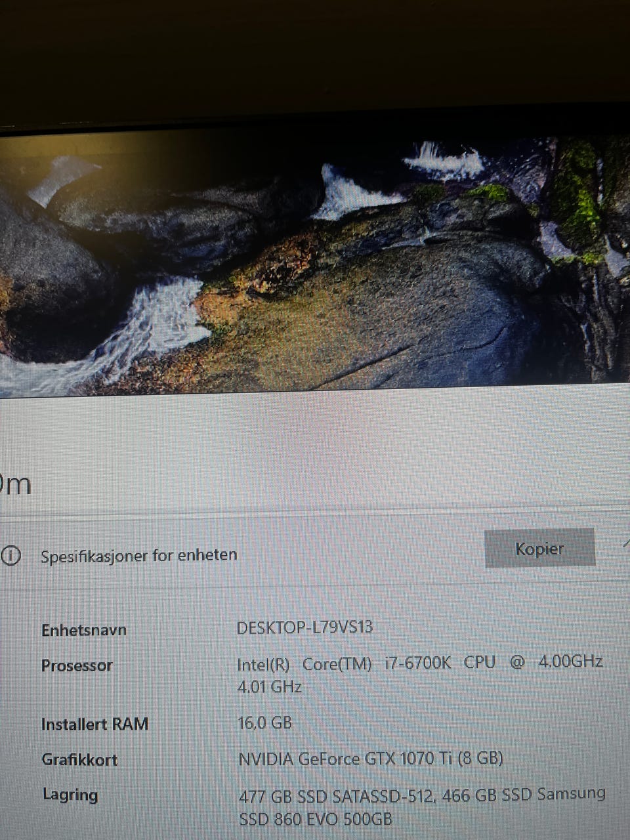Select the SSD 860 EVO 500GB text
Screen dimensions: 630x840
coord(316,820)
